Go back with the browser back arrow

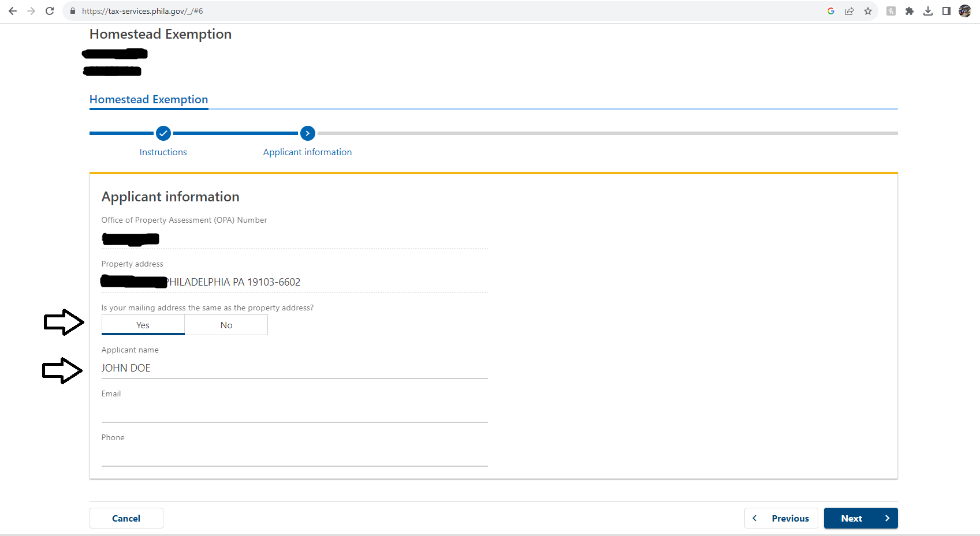tap(13, 11)
